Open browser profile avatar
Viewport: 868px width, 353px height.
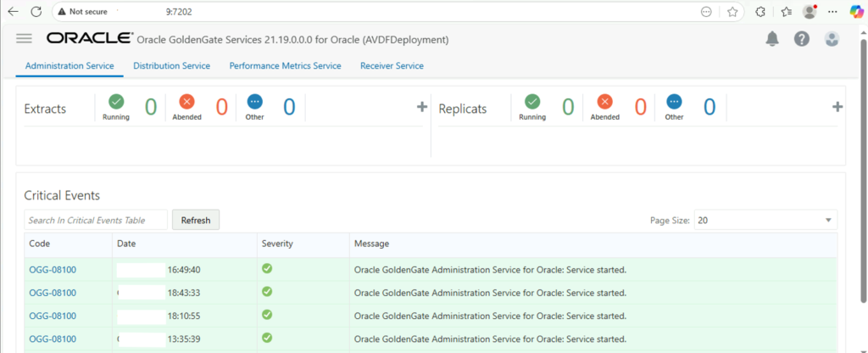(810, 12)
